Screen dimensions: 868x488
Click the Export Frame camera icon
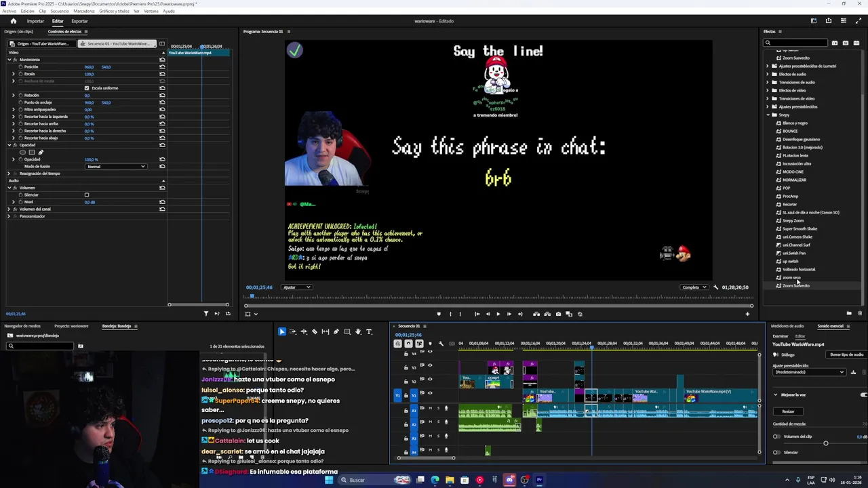click(558, 314)
